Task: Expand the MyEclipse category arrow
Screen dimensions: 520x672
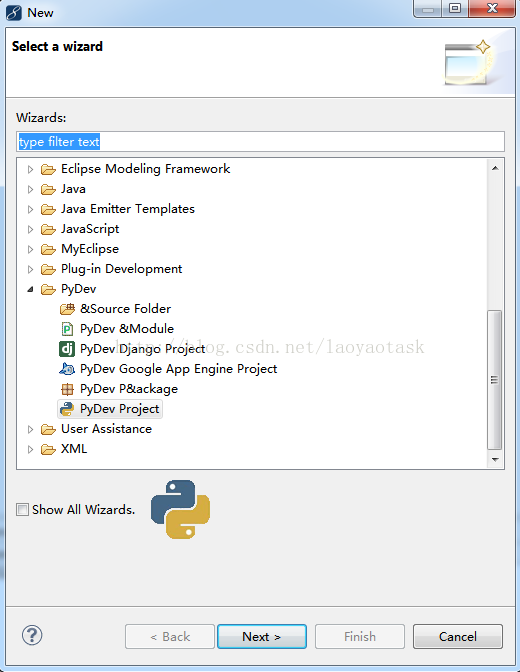Action: pyautogui.click(x=30, y=249)
